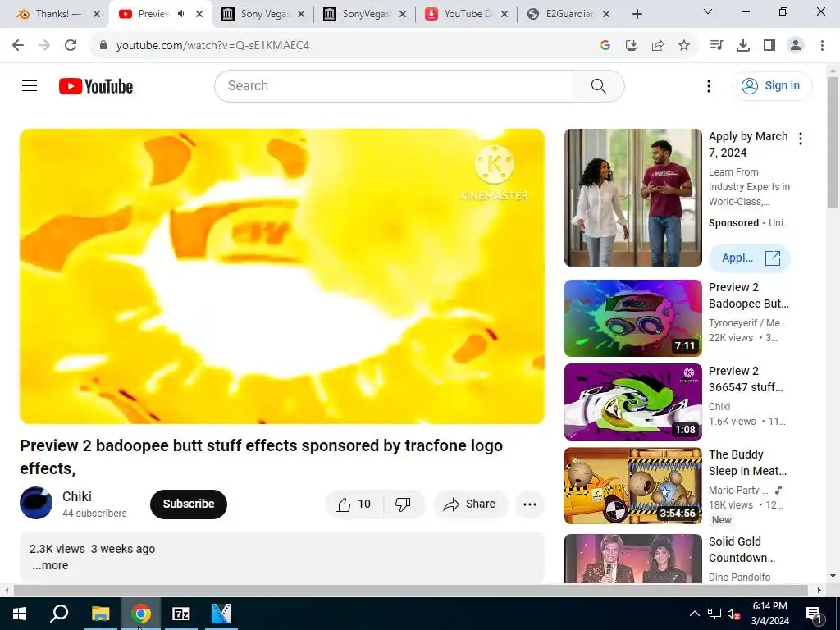This screenshot has width=840, height=630.
Task: Open a new tab with plus button
Action: tap(637, 14)
